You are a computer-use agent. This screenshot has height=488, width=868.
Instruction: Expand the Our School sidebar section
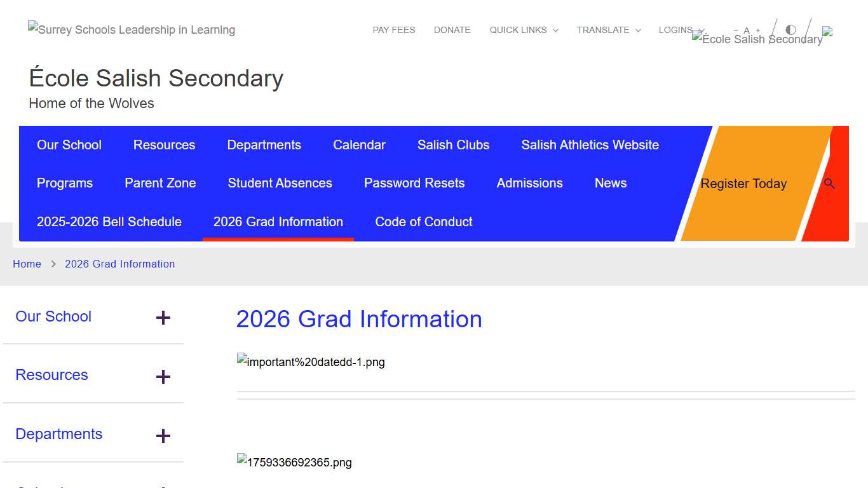tap(163, 318)
